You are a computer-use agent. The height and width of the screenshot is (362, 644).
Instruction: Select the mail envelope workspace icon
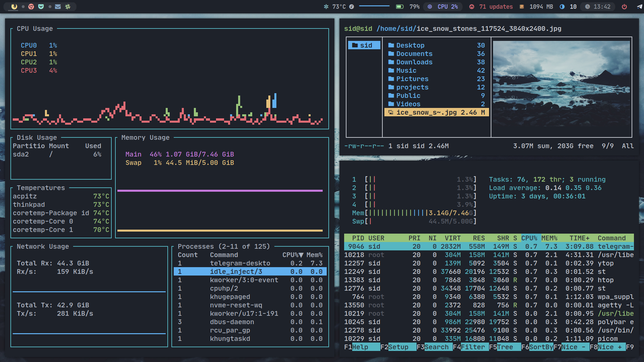pyautogui.click(x=58, y=7)
